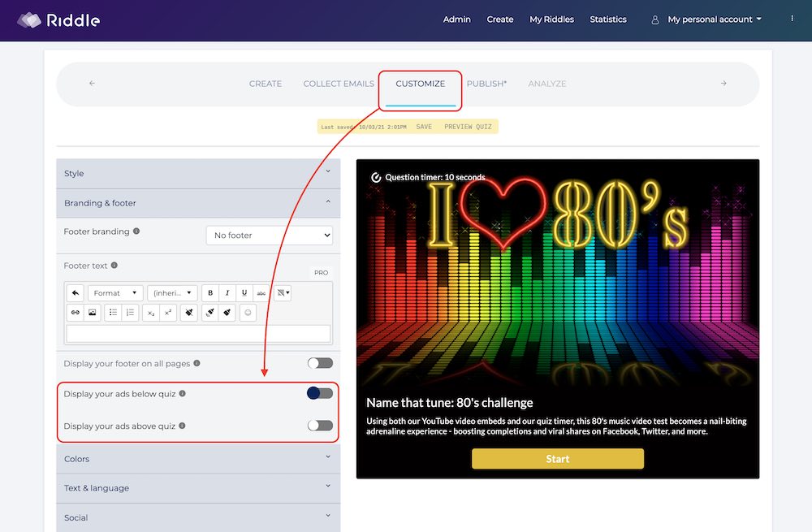Expand the Text & language section
The image size is (812, 532).
click(x=198, y=488)
